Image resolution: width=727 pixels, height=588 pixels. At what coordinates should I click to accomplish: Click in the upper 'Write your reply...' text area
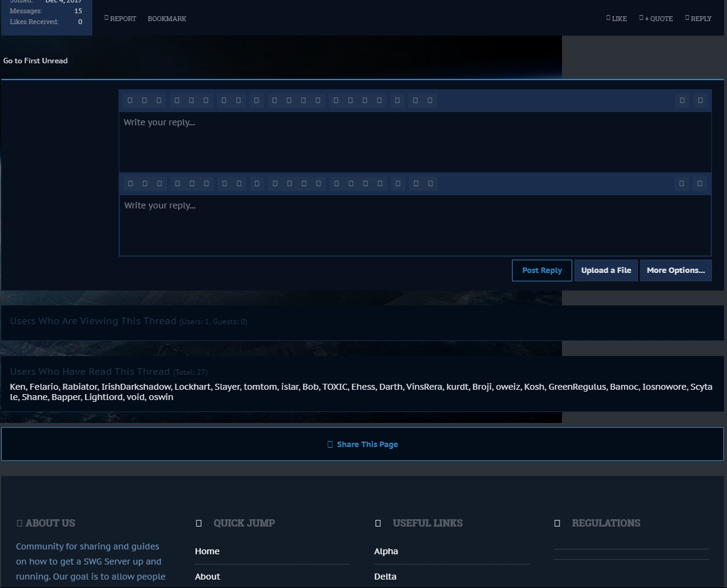point(415,142)
